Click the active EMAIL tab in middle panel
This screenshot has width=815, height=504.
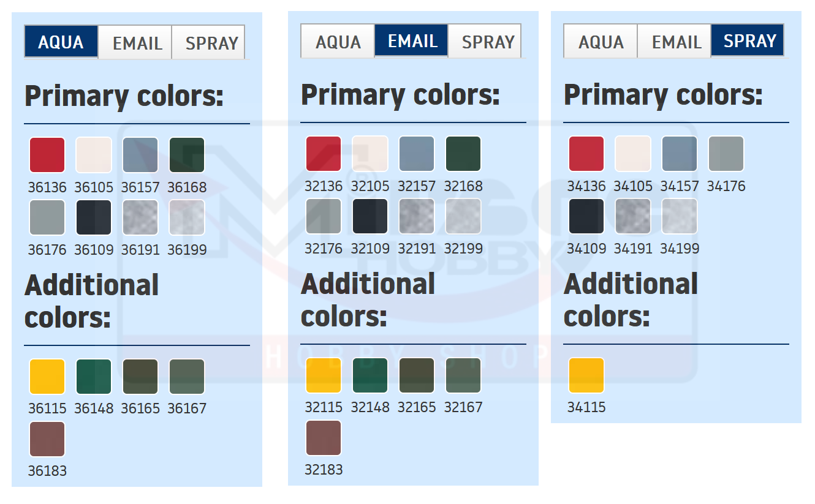[411, 41]
